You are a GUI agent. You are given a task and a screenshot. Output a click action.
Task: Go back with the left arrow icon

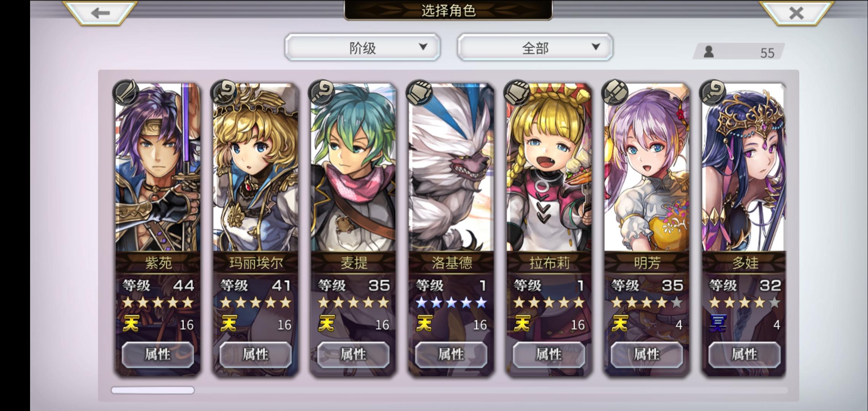(x=101, y=13)
